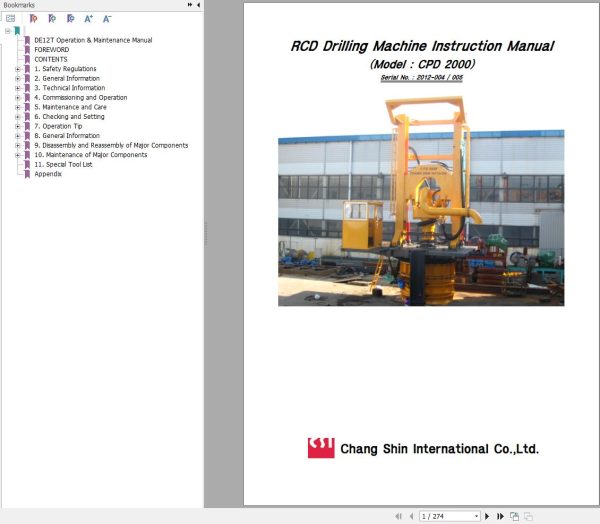This screenshot has width=600, height=524.
Task: Expand '9. Disassembly and Reassembly' bookmark
Action: (17, 146)
